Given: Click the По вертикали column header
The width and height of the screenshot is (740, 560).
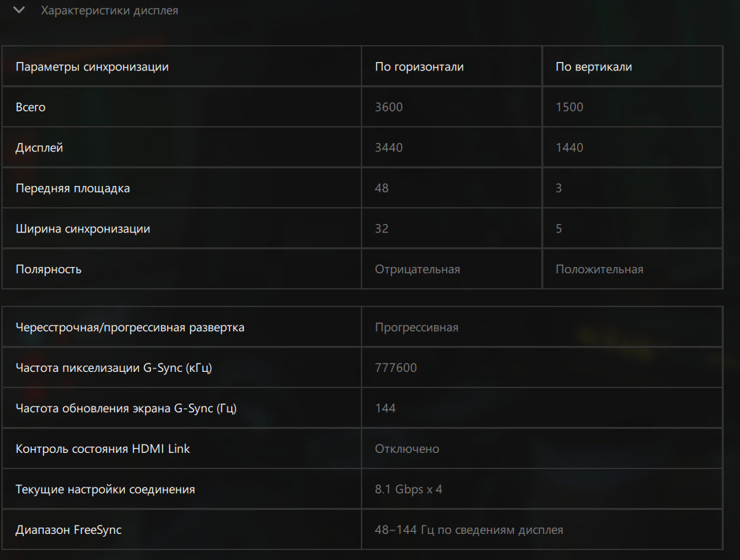Looking at the screenshot, I should tap(593, 67).
